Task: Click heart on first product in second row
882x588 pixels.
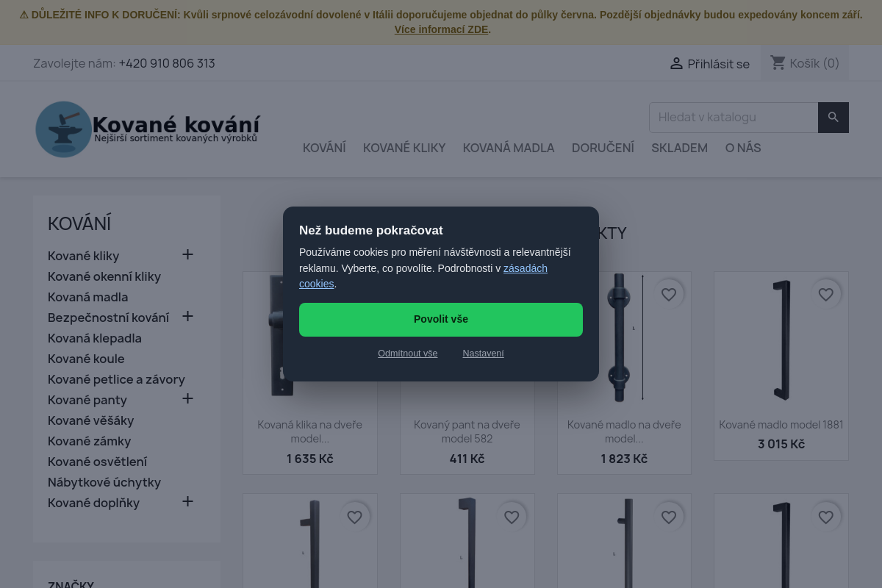Action: click(x=355, y=517)
